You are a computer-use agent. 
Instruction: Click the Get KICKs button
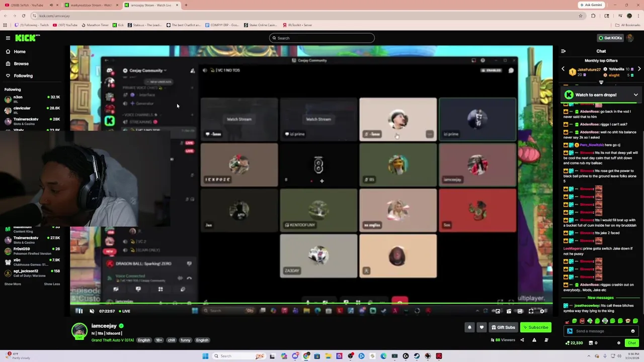click(x=610, y=38)
